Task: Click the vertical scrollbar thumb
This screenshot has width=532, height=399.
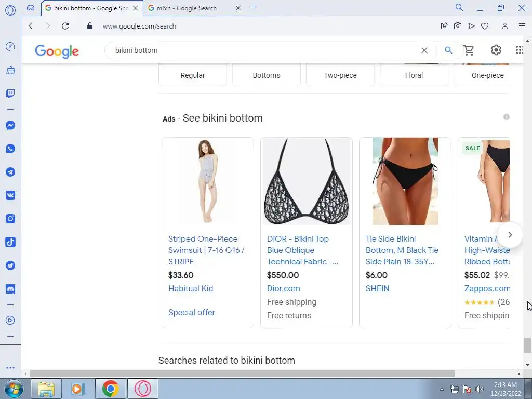Action: (527, 345)
